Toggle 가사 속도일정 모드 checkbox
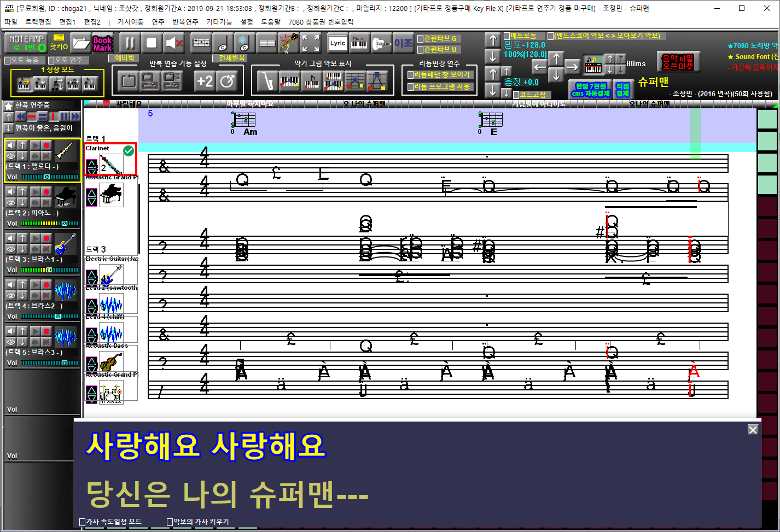 (82, 522)
